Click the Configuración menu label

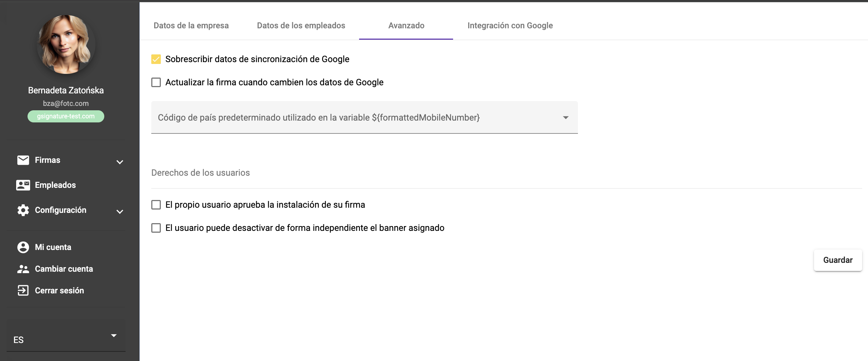click(x=61, y=210)
